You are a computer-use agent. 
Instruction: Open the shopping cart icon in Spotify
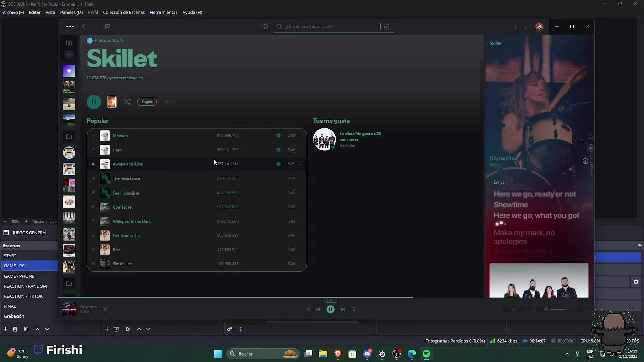[107, 26]
